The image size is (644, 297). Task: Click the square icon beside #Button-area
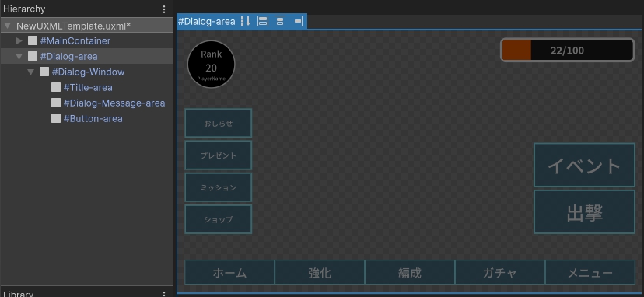[x=56, y=119]
